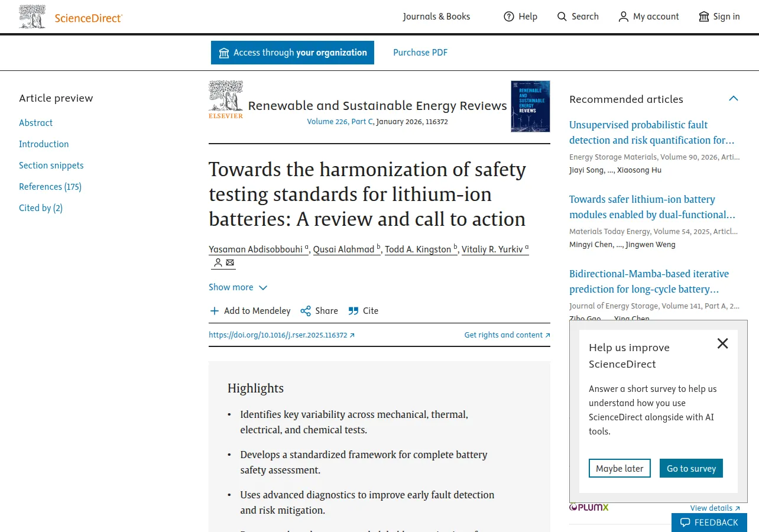Image resolution: width=759 pixels, height=532 pixels.
Task: Open the Volume 226, Part C issue link
Action: [340, 122]
